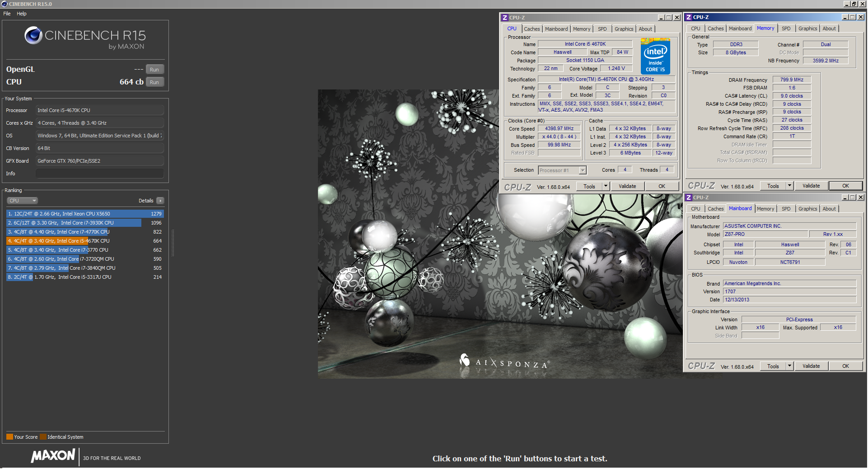Click CAS# Latency value 9.0 clocks
The height and width of the screenshot is (469, 868).
click(792, 96)
